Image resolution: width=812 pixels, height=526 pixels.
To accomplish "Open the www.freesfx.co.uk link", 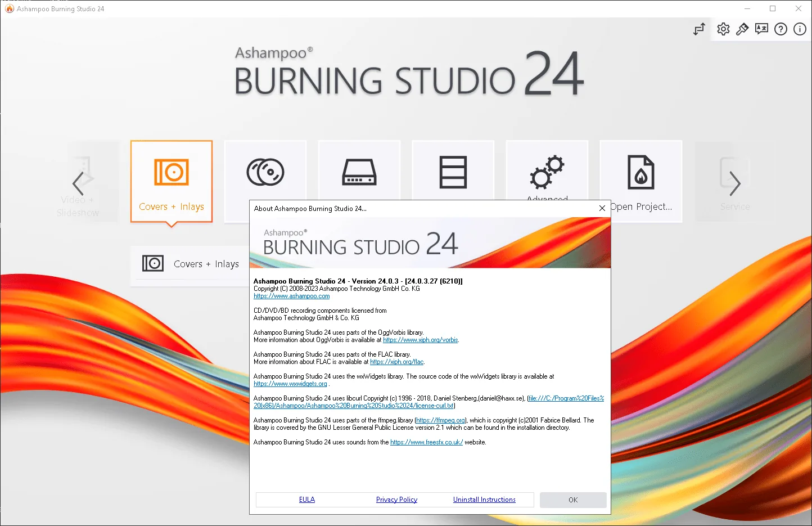I will [427, 442].
